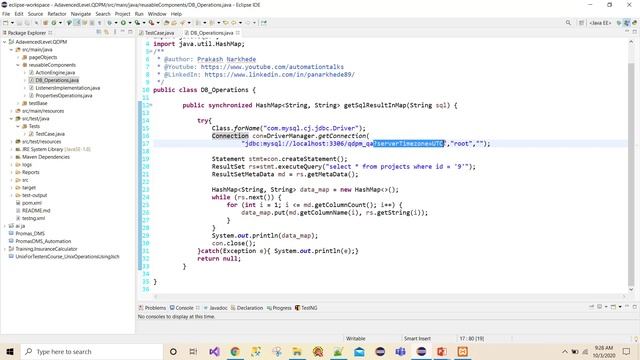
Task: Collapse All in Package Explorer toolbar
Action: [99, 32]
